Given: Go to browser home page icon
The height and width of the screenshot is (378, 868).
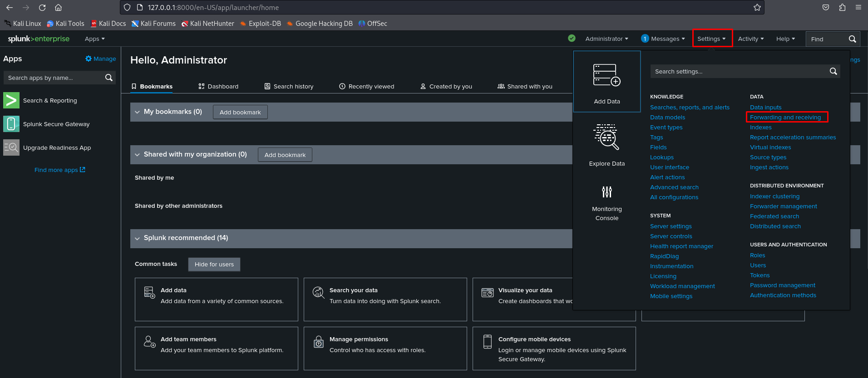Looking at the screenshot, I should (59, 7).
